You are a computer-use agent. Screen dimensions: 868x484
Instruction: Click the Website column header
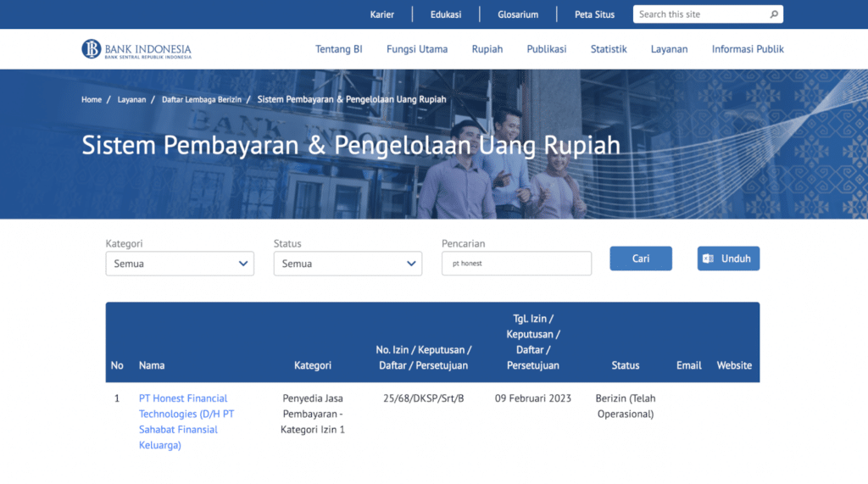[734, 365]
